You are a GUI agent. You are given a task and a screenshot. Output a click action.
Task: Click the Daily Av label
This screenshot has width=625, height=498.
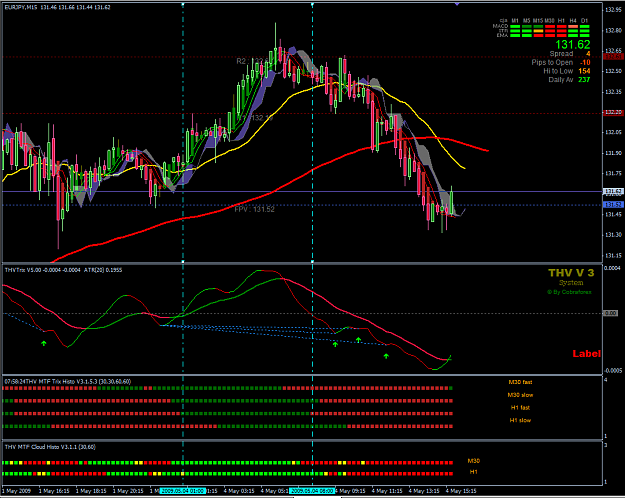coord(560,80)
